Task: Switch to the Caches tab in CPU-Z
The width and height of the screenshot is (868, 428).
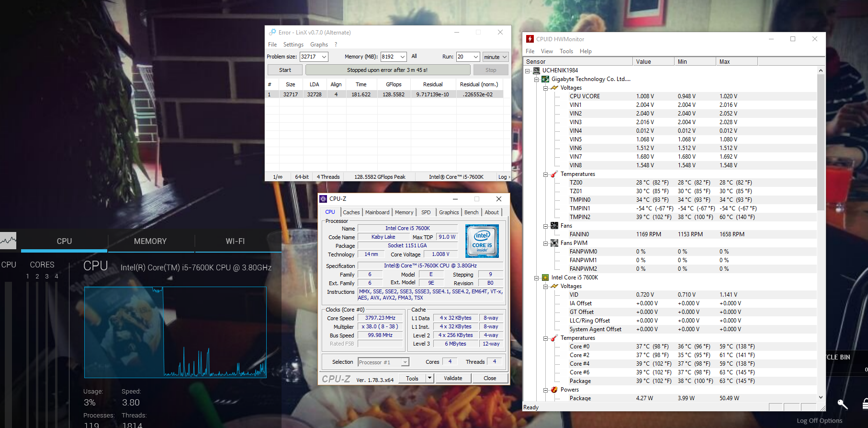Action: tap(351, 212)
